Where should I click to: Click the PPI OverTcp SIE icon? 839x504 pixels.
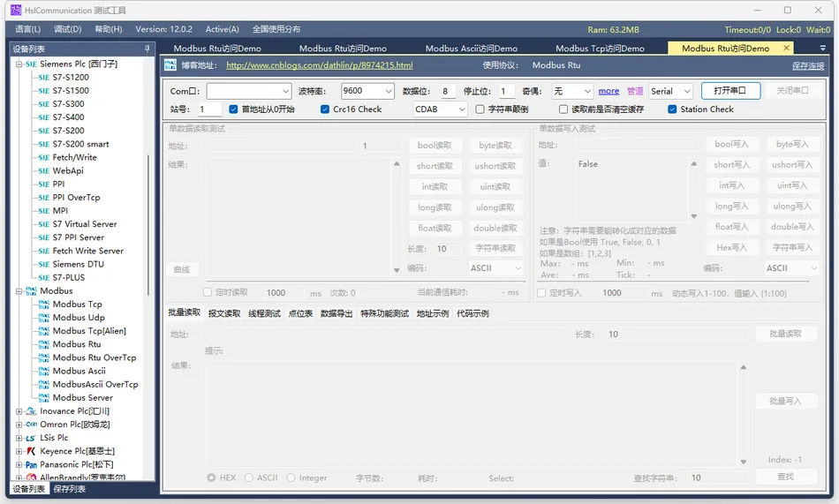pyautogui.click(x=44, y=198)
